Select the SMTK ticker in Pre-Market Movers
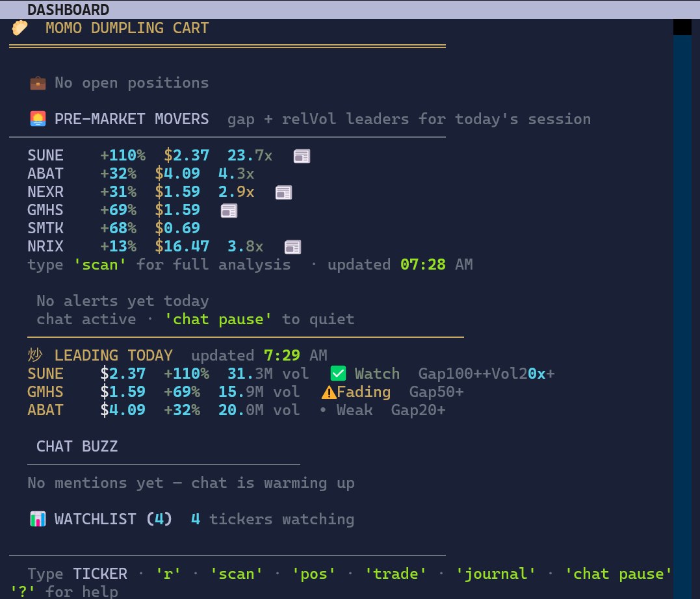 [45, 228]
